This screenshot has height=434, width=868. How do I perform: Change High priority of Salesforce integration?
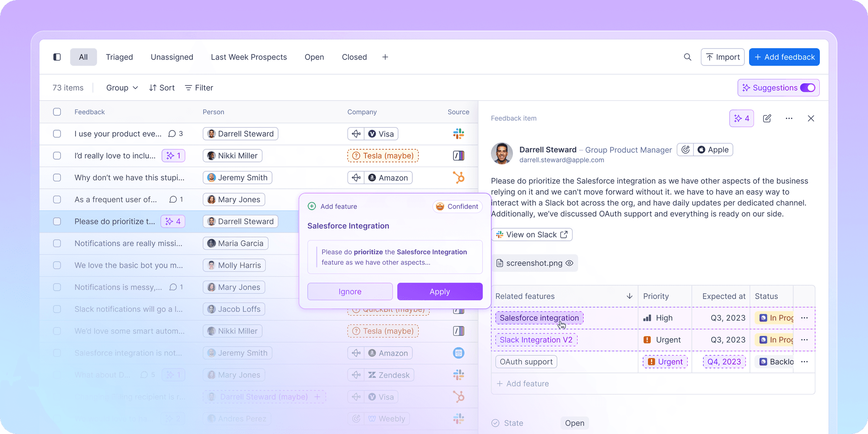pyautogui.click(x=658, y=318)
